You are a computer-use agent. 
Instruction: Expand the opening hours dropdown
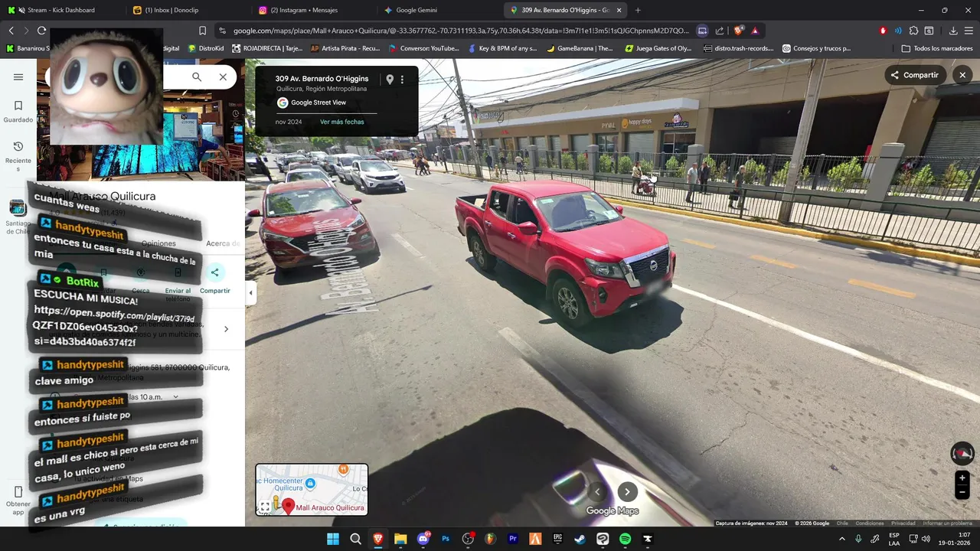coord(175,396)
